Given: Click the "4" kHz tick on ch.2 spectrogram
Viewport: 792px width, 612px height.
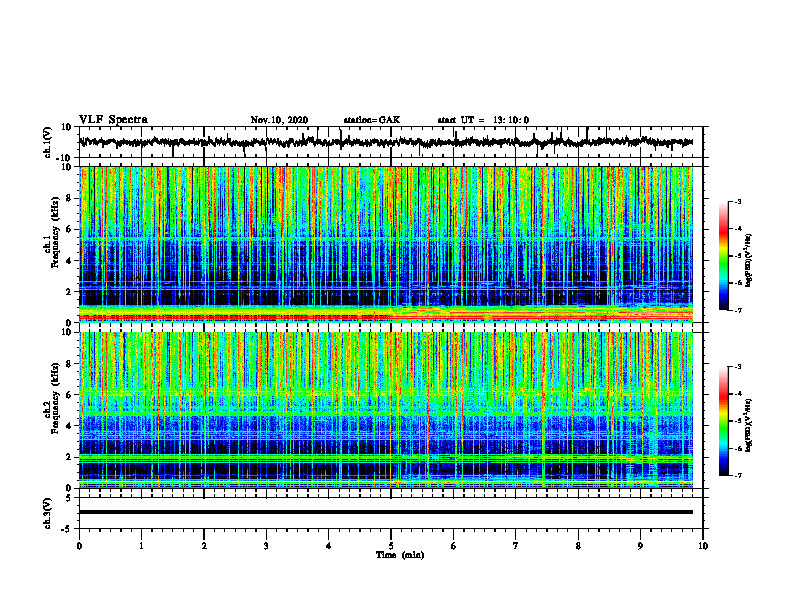Looking at the screenshot, I should coord(69,426).
